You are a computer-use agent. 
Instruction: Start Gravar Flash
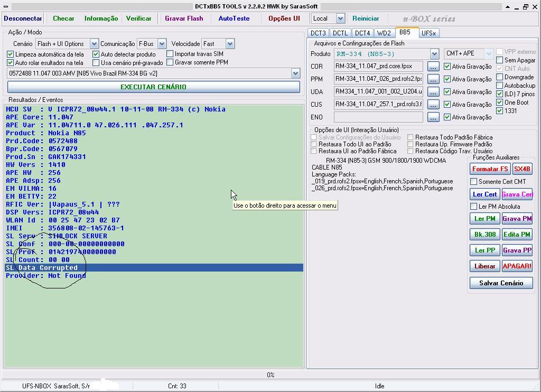tap(184, 18)
